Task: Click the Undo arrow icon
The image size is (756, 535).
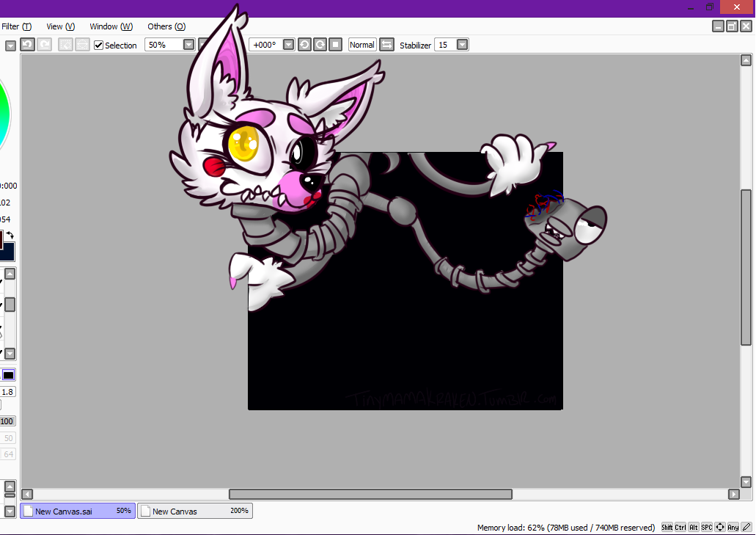Action: [27, 45]
